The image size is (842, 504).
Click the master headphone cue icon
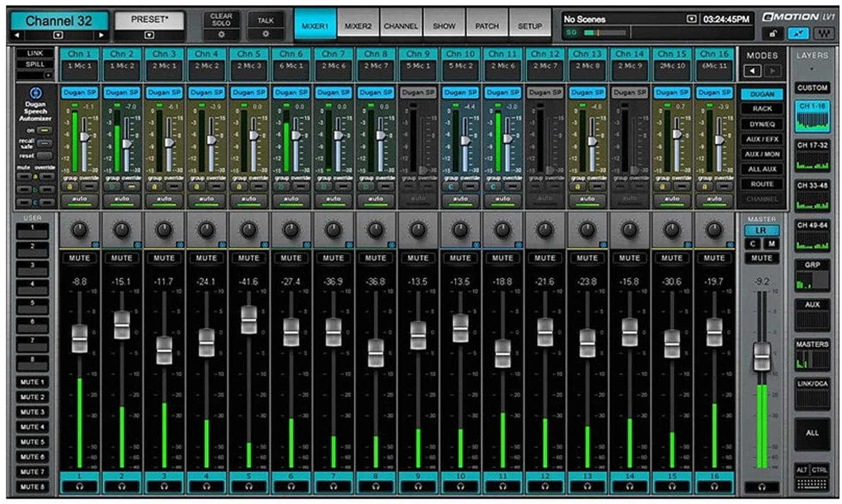click(x=762, y=487)
